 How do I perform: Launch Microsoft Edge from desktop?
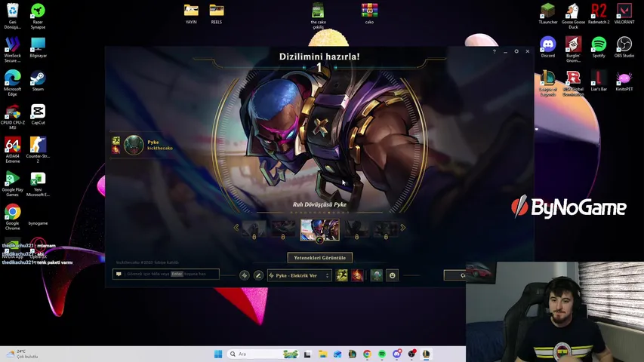point(12,83)
